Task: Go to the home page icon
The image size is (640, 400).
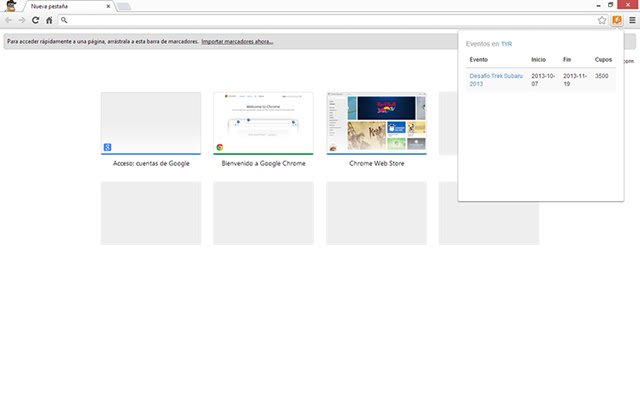Action: [49, 20]
